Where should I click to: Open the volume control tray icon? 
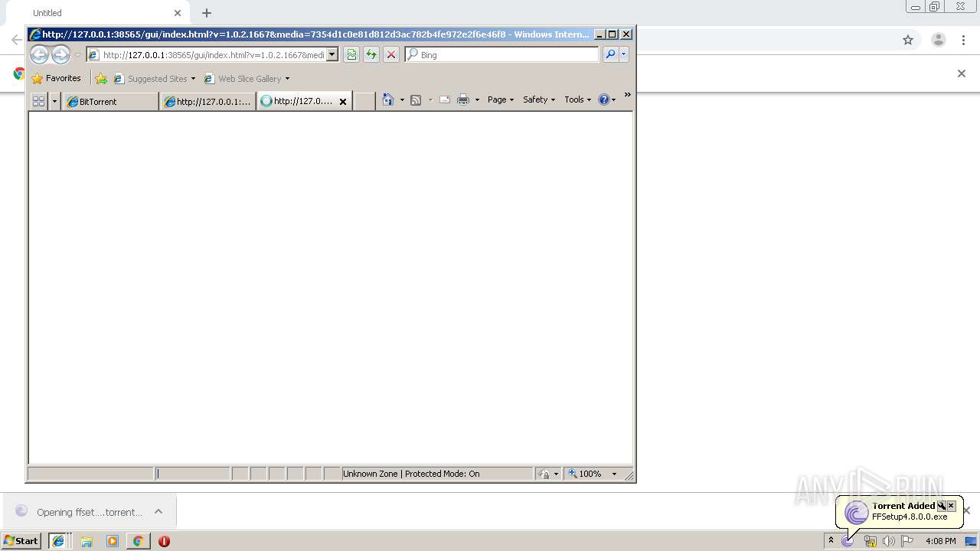point(888,541)
